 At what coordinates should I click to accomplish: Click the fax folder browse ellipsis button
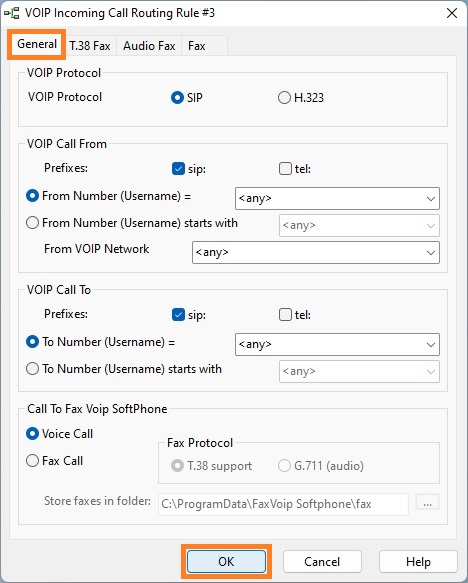427,503
